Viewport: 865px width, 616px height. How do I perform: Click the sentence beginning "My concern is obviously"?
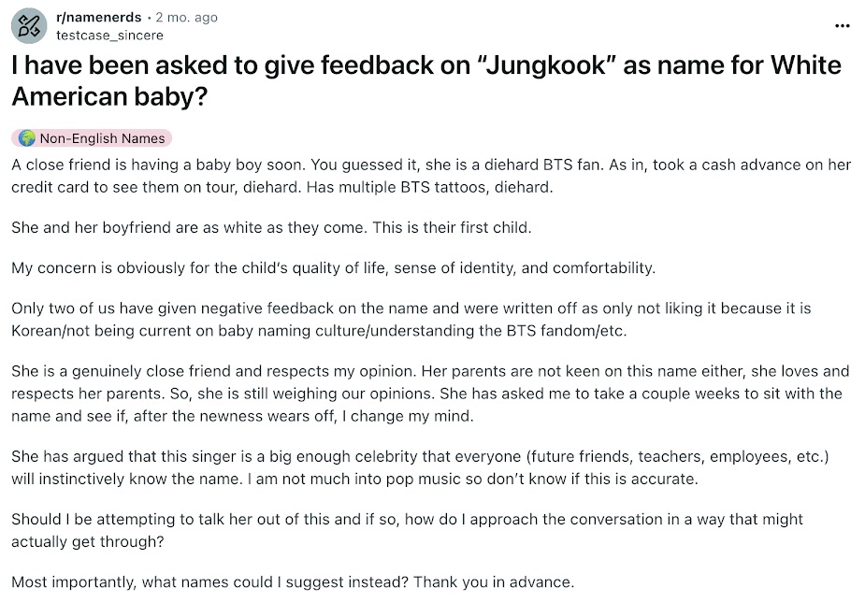point(333,268)
